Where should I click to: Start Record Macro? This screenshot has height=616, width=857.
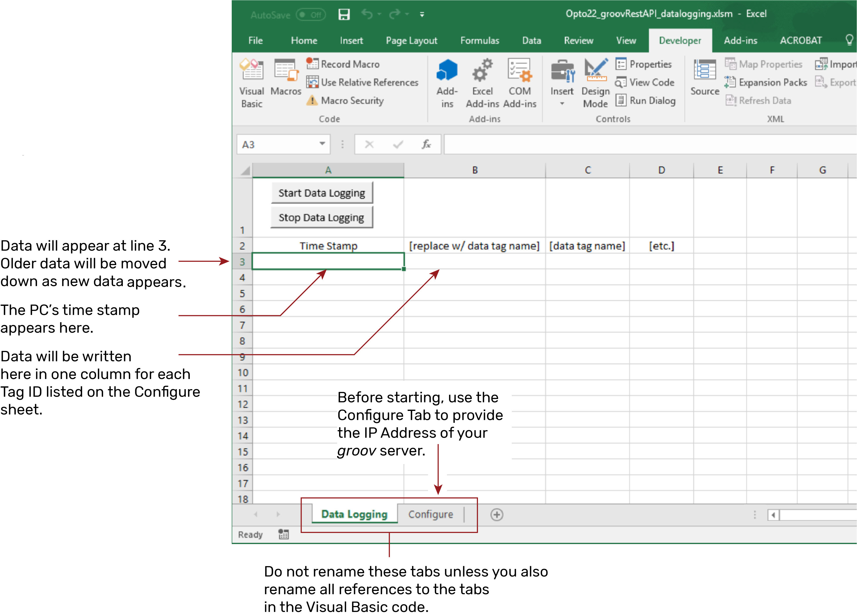pos(343,64)
